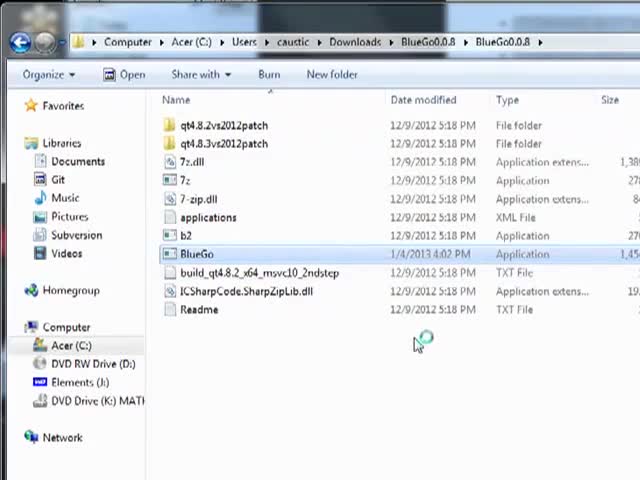Select the Favorites star icon

[x=31, y=106]
